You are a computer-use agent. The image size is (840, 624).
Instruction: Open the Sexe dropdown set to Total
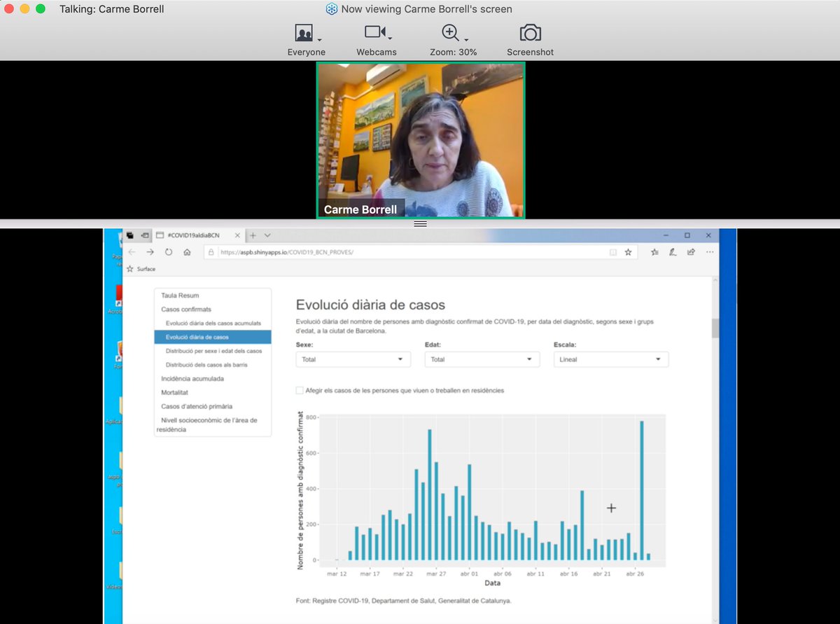click(352, 359)
